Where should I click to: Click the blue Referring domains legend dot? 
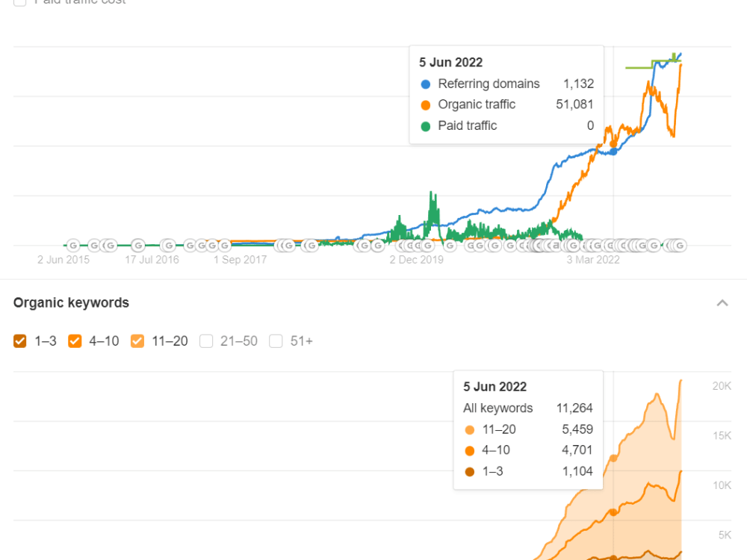pyautogui.click(x=426, y=84)
